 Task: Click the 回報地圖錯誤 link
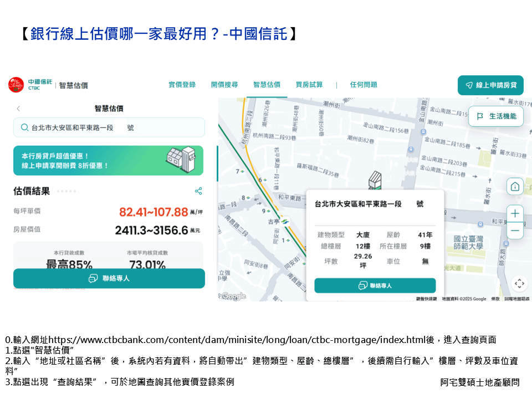516,299
